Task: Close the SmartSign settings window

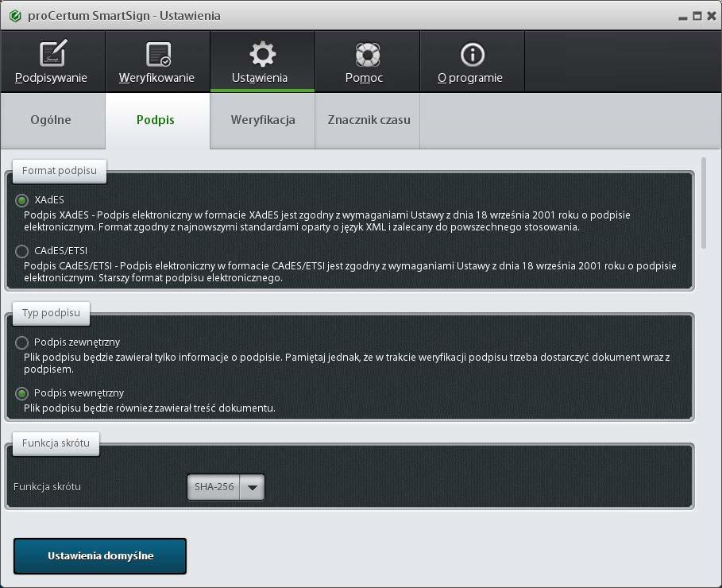Action: pos(712,16)
